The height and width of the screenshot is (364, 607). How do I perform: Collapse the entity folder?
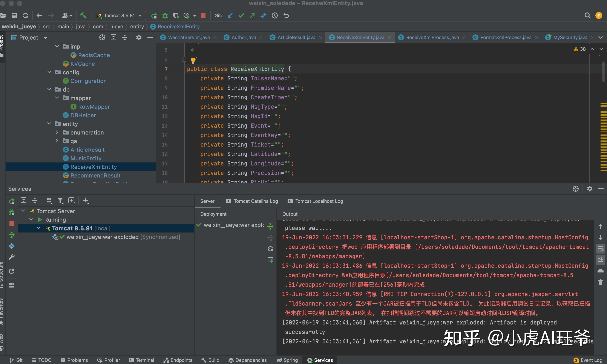tap(49, 123)
